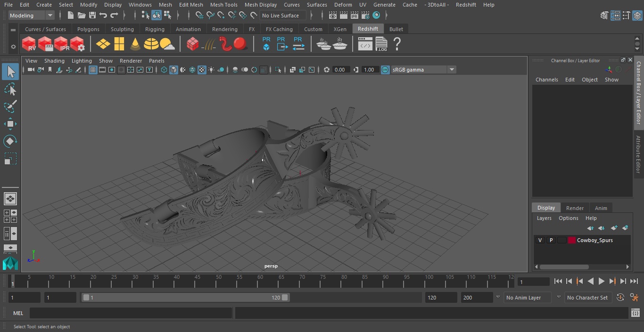Click the redo arrow icon
Screen dimensions: 644x332
[114, 16]
